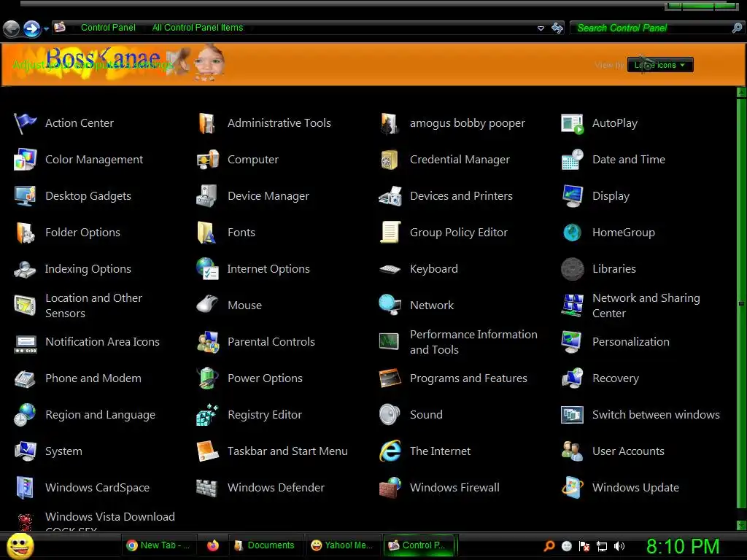Viewport: 747px width, 560px height.
Task: Open Power Options battery icon
Action: point(207,378)
